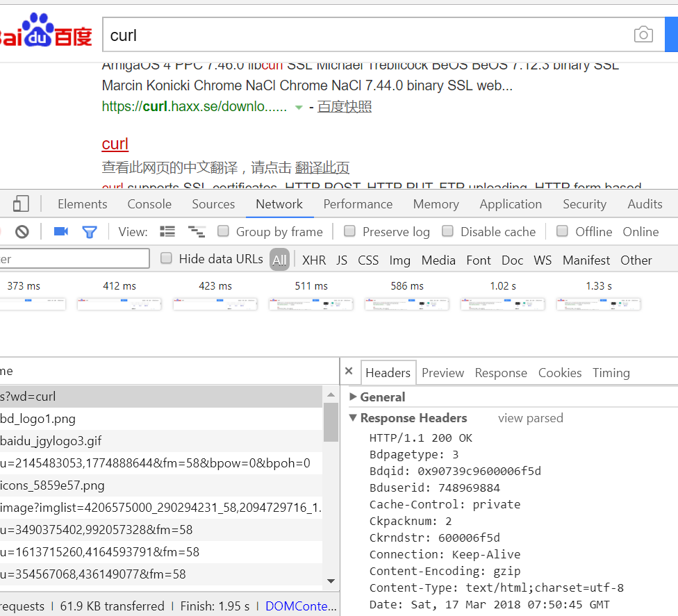Image resolution: width=678 pixels, height=616 pixels.
Task: Filter requests by CSS
Action: pyautogui.click(x=368, y=260)
